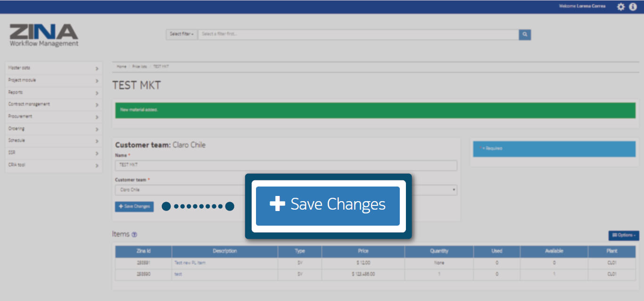Open the Options dropdown button
644x301 pixels.
pos(623,235)
